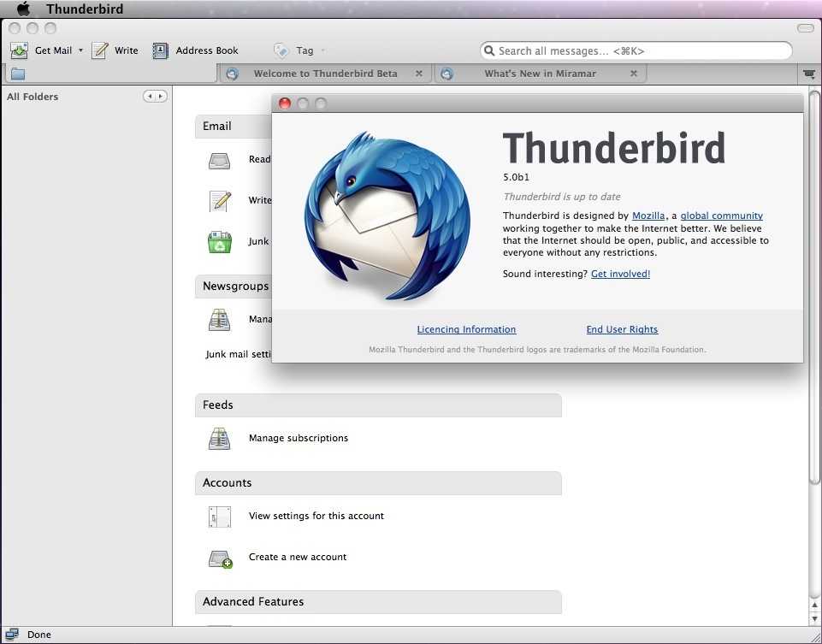Image resolution: width=822 pixels, height=644 pixels.
Task: Close the What's New in Miramar tab
Action: [x=634, y=74]
